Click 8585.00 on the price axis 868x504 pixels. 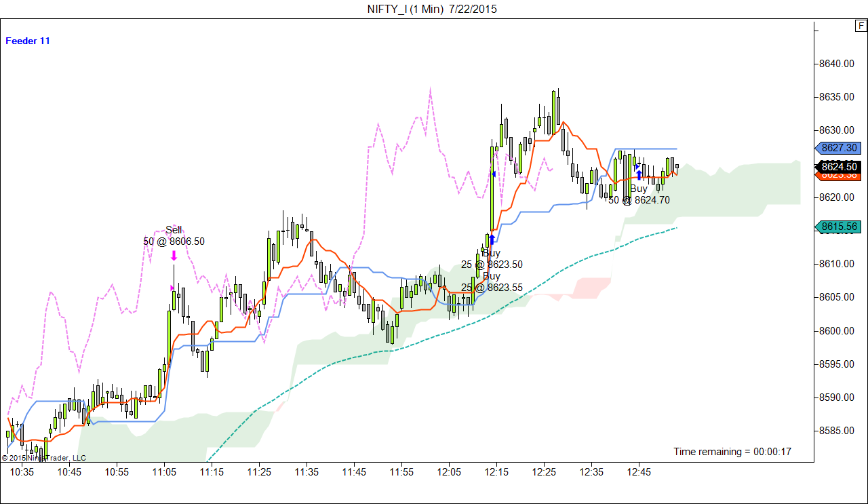click(836, 431)
